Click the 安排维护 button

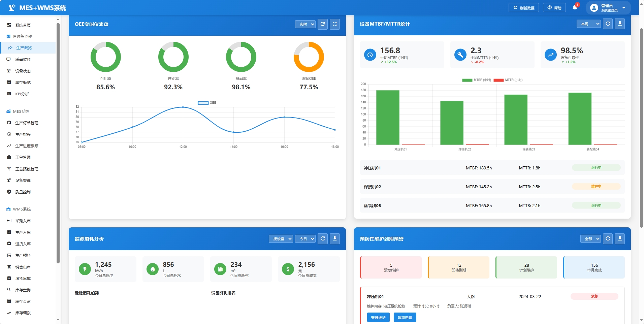tap(378, 317)
